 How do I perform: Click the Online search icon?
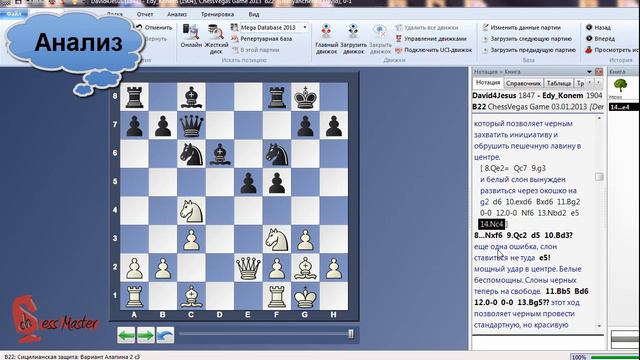click(x=191, y=36)
